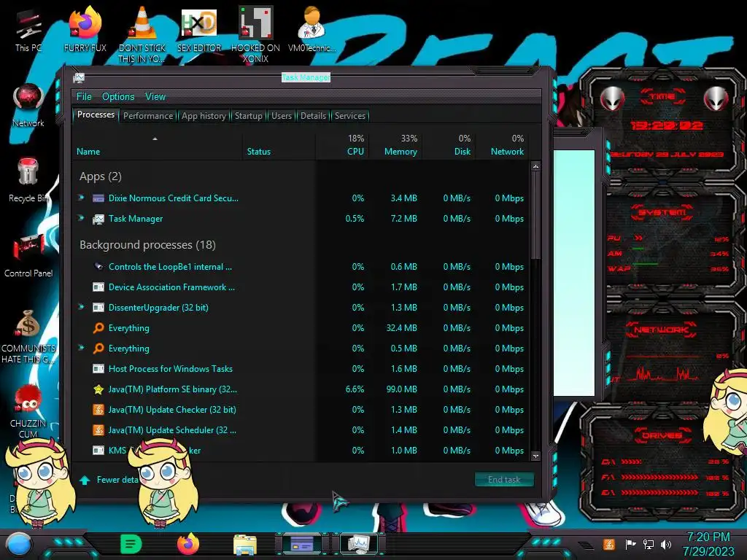Sort processes by Network column
This screenshot has height=560, width=747.
[x=502, y=145]
